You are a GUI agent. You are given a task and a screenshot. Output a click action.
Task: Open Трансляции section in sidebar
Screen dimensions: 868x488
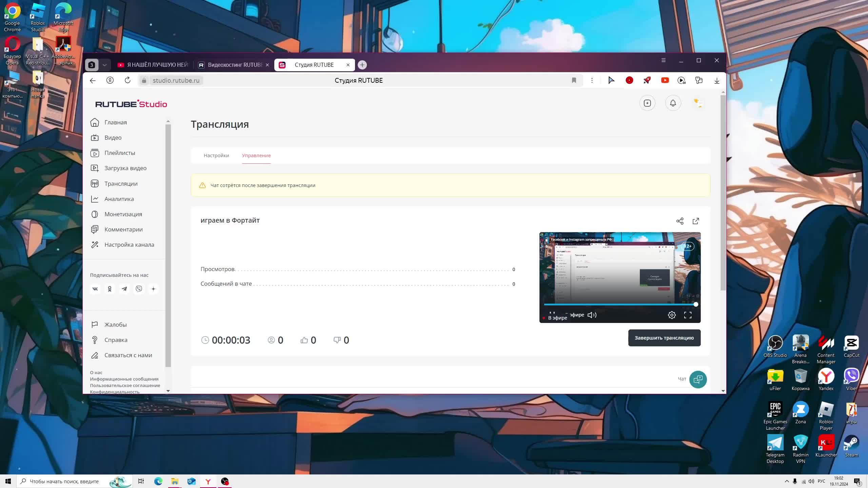(x=121, y=184)
